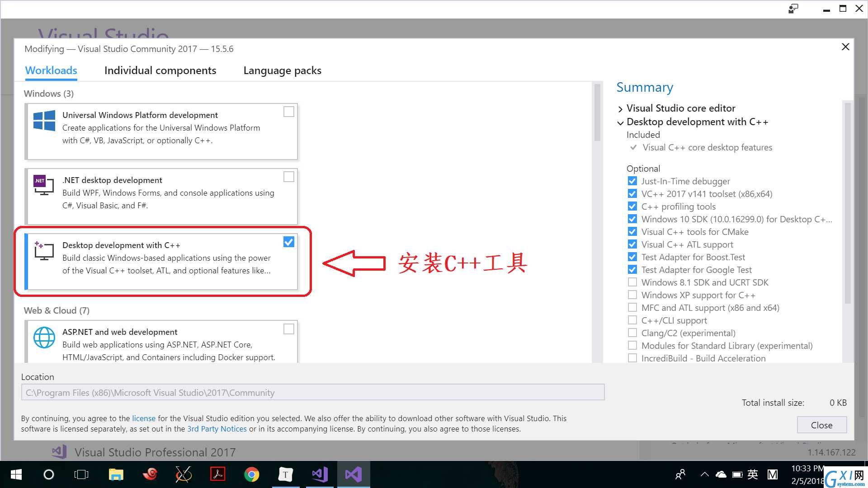Uncheck Test Adapter for Boost.Test
Viewport: 868px width, 488px height.
click(x=632, y=257)
